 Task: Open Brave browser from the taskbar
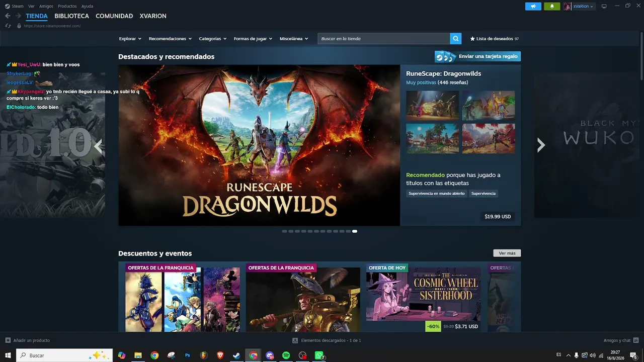tap(220, 355)
